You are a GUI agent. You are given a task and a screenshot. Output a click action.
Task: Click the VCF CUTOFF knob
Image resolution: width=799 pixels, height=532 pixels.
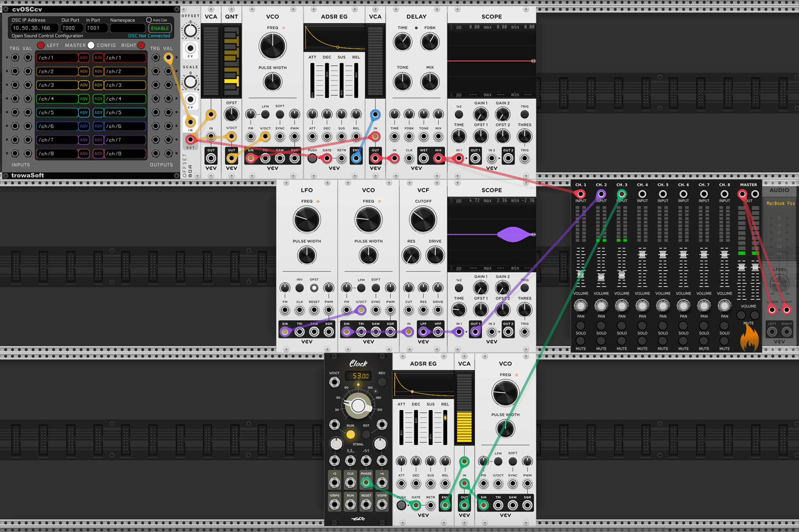[423, 220]
